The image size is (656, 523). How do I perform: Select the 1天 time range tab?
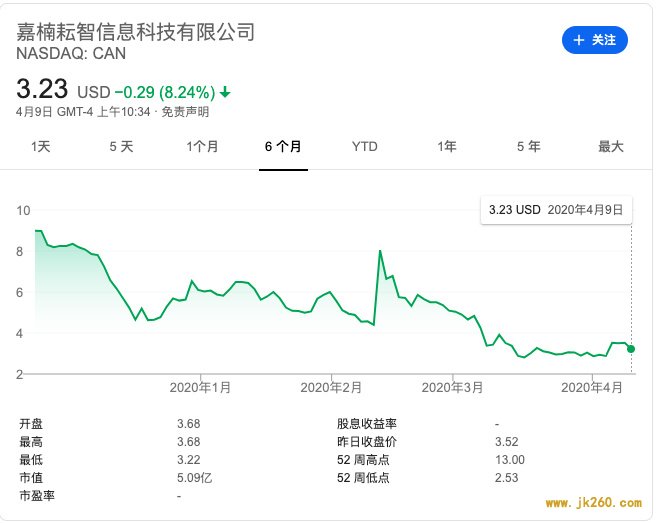pos(41,146)
